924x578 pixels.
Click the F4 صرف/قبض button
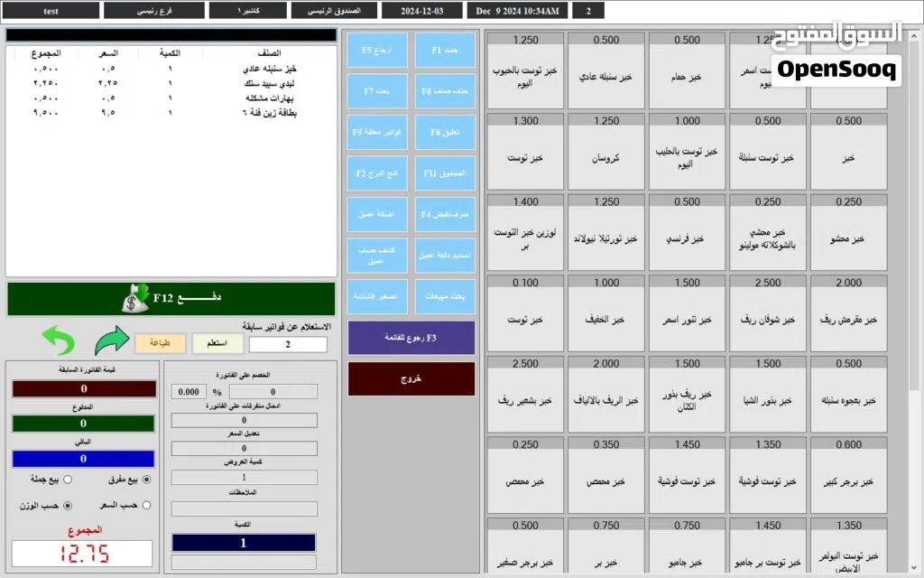pyautogui.click(x=445, y=214)
